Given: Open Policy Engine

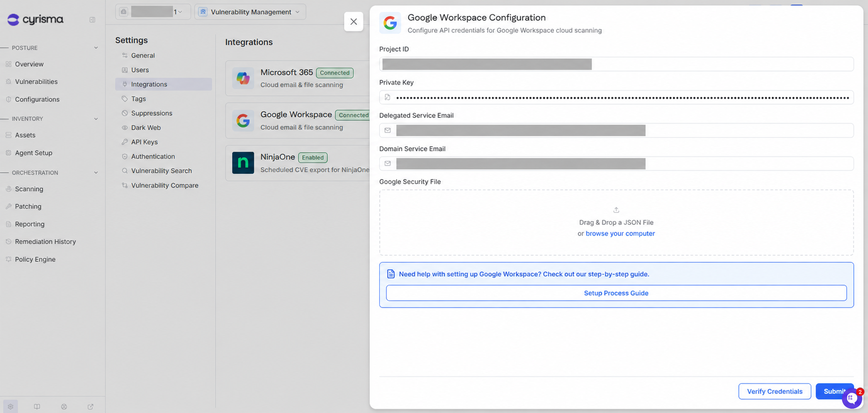Looking at the screenshot, I should pos(35,260).
